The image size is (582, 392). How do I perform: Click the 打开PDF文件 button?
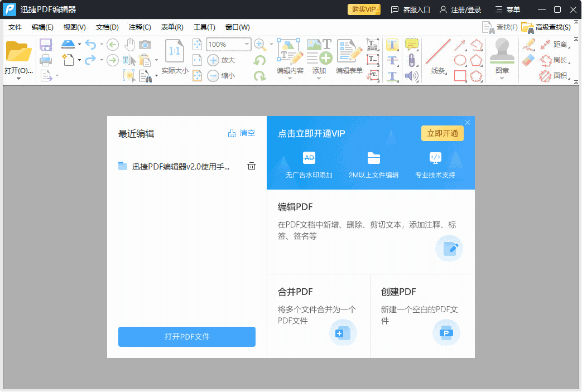[x=186, y=337]
